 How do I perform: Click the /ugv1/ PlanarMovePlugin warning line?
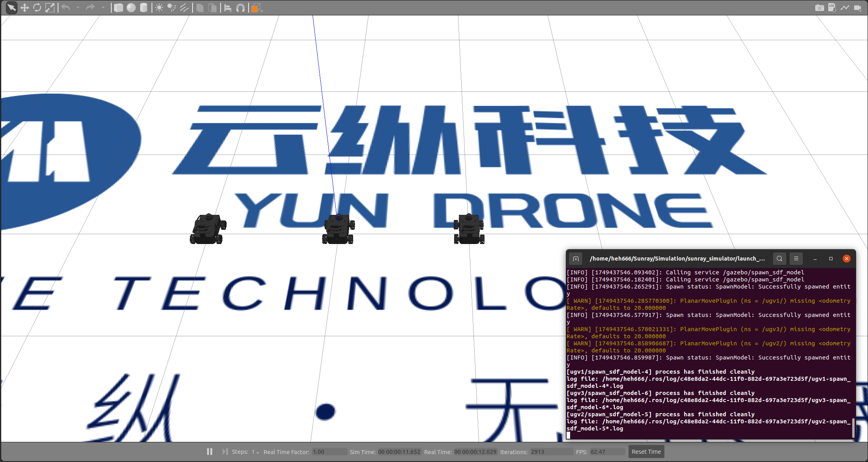click(709, 304)
